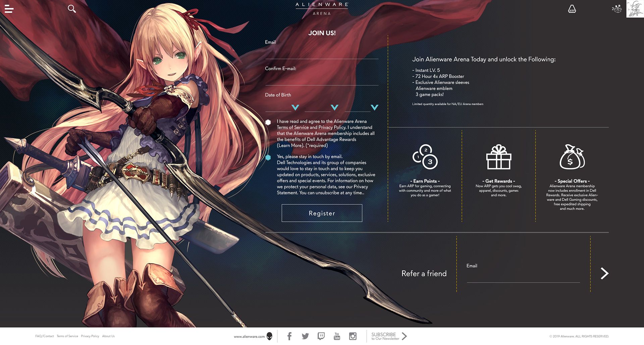Open the rewards box notifications icon
644x345 pixels.
616,9
